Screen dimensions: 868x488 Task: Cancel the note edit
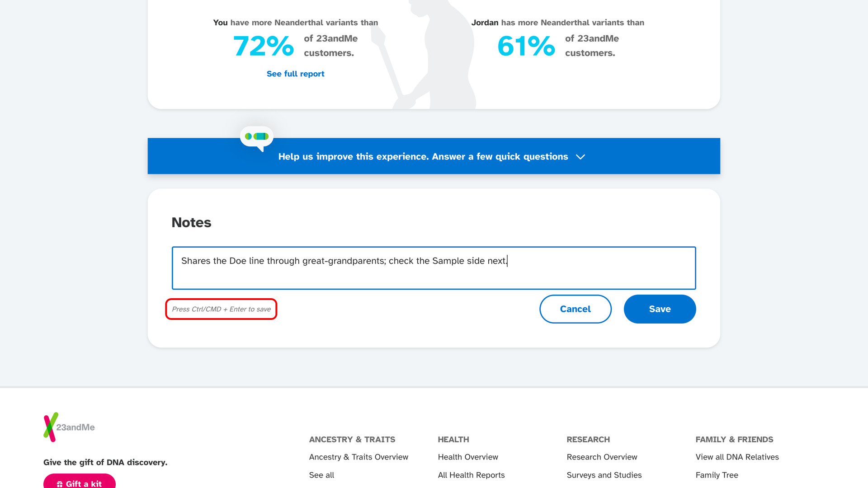pos(575,309)
